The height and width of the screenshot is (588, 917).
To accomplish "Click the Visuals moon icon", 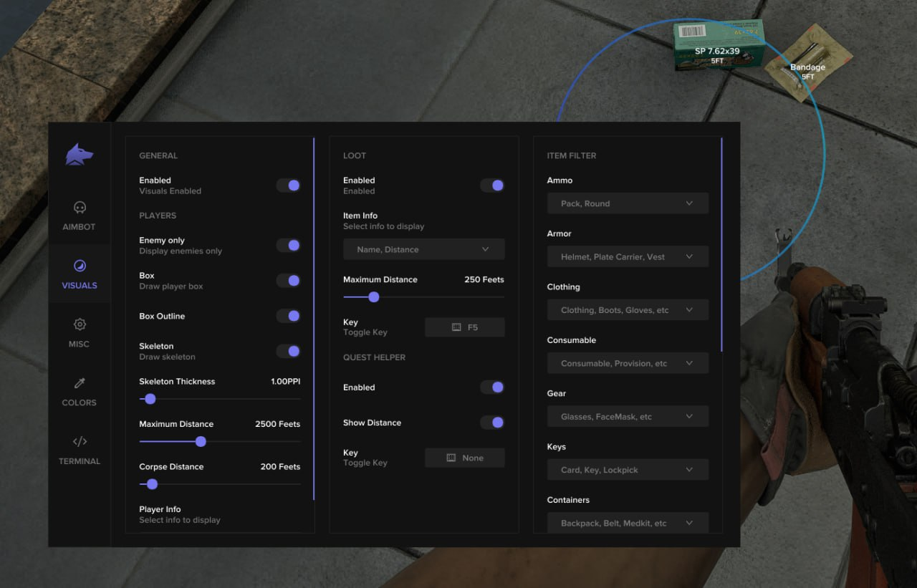I will click(x=80, y=266).
